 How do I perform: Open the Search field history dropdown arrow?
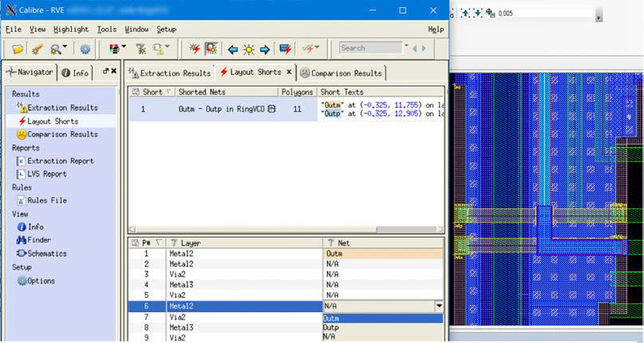tap(406, 46)
